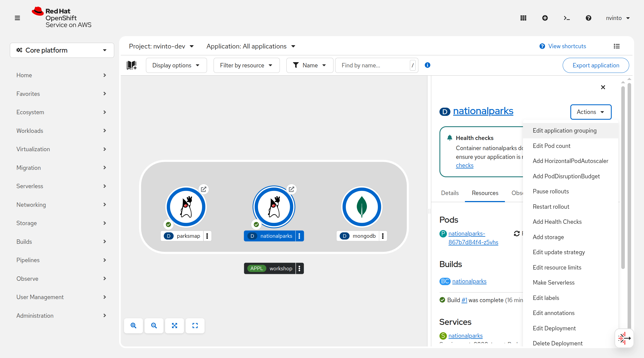Choose Add HorizontalPodAutoscaler action

click(x=571, y=161)
